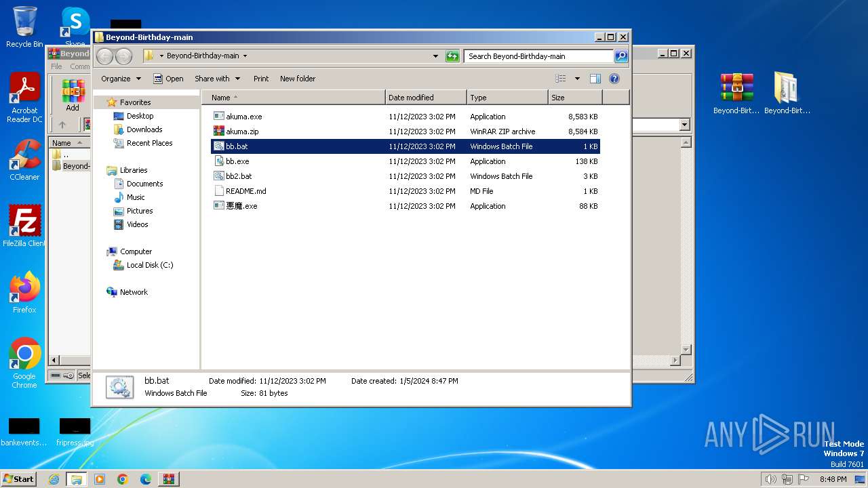Open Music library
Screen dimensions: 868x488
pos(136,197)
